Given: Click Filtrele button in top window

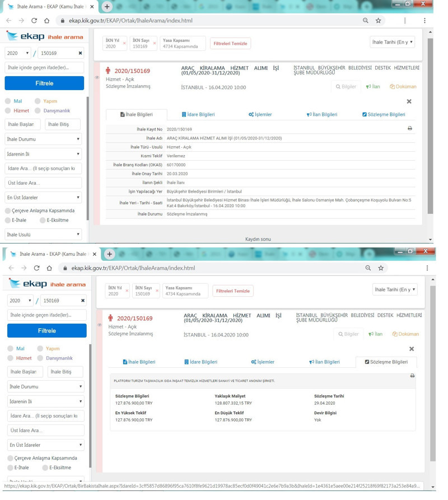Looking at the screenshot, I should [x=44, y=83].
